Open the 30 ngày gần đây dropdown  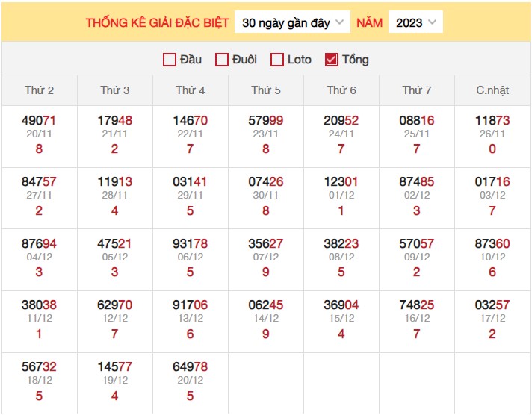pyautogui.click(x=293, y=22)
